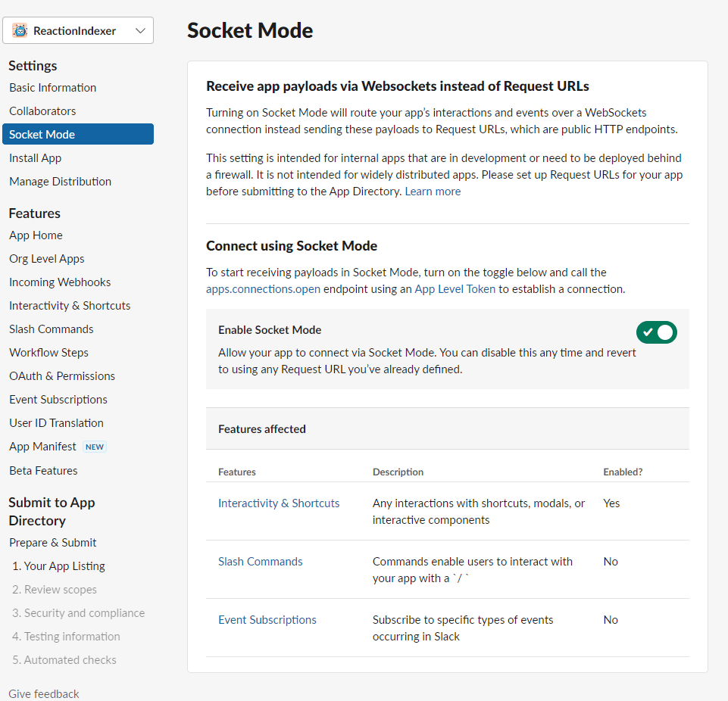The width and height of the screenshot is (728, 701).
Task: Turn off the Enable Socket Mode toggle
Action: (656, 332)
